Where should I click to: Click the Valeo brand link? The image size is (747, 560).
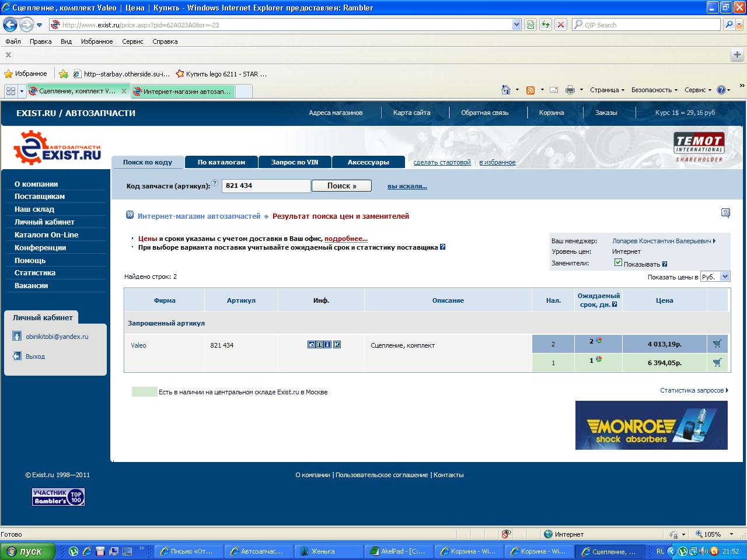tap(138, 345)
